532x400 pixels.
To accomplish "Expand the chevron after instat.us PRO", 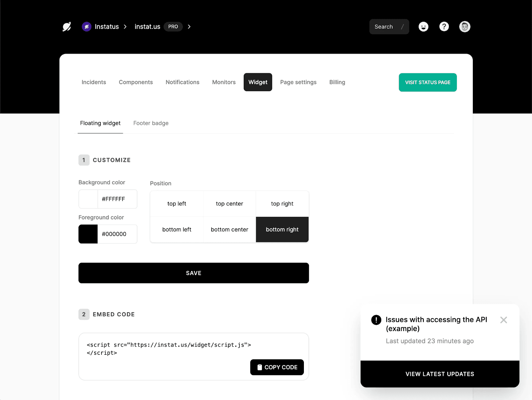I will point(189,27).
